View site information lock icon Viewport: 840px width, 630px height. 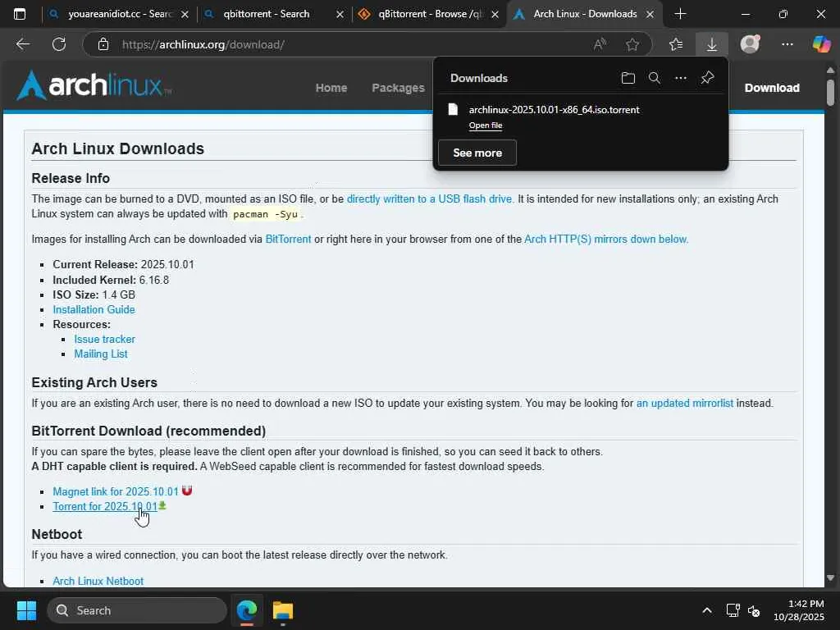pyautogui.click(x=103, y=44)
